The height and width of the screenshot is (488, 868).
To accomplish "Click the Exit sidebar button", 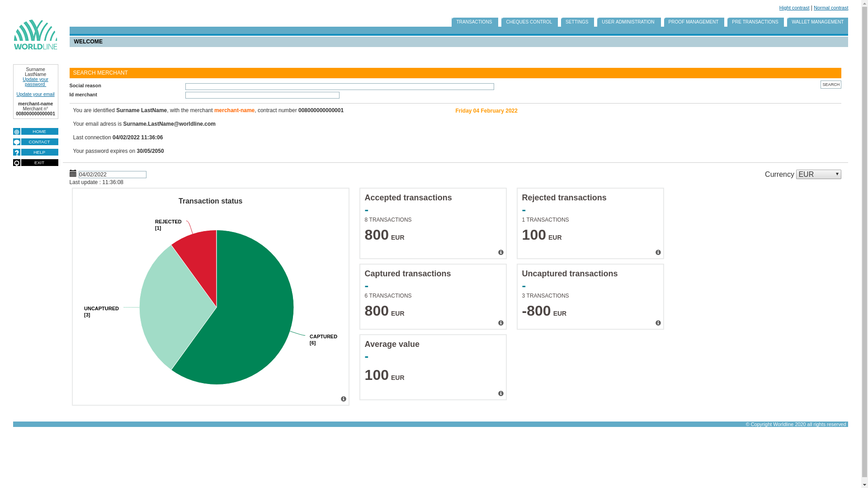I will [39, 163].
